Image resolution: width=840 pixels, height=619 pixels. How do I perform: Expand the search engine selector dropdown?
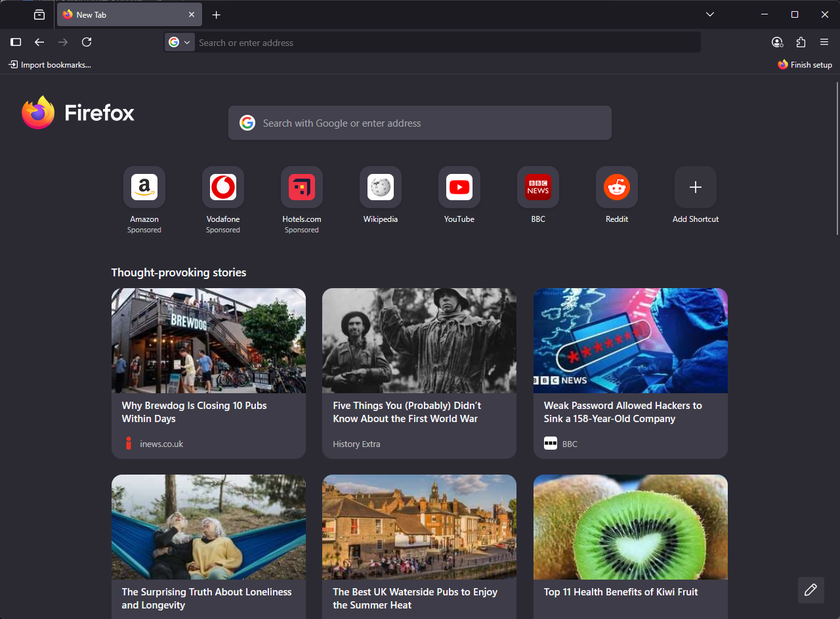click(x=179, y=42)
